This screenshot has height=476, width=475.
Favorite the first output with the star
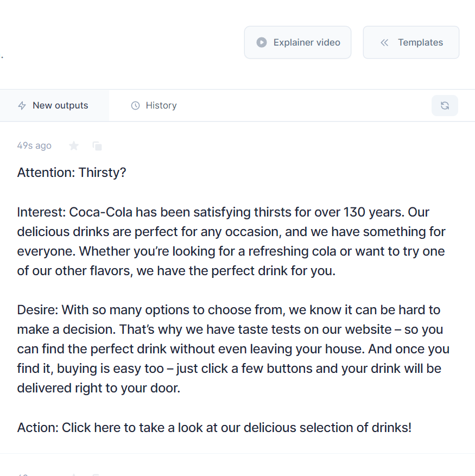click(x=73, y=146)
